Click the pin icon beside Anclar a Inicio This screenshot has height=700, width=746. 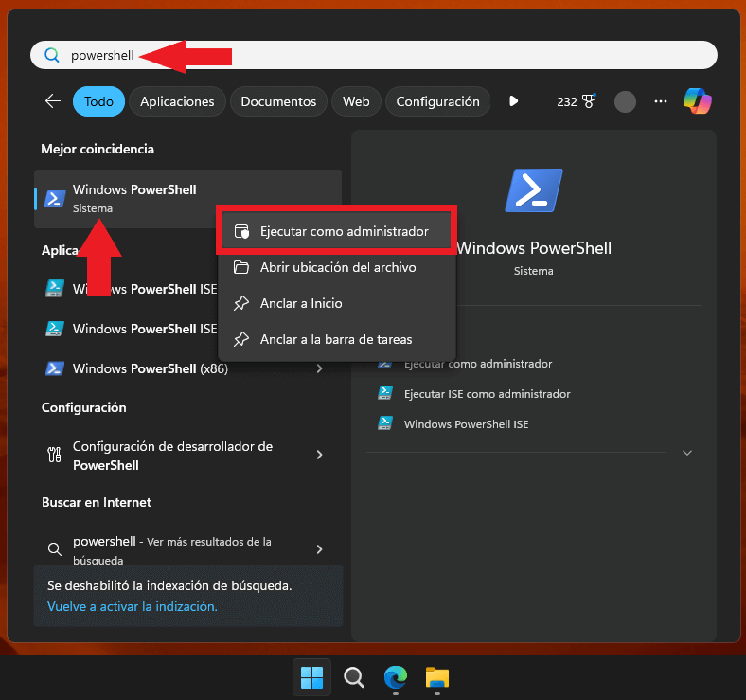pos(241,303)
